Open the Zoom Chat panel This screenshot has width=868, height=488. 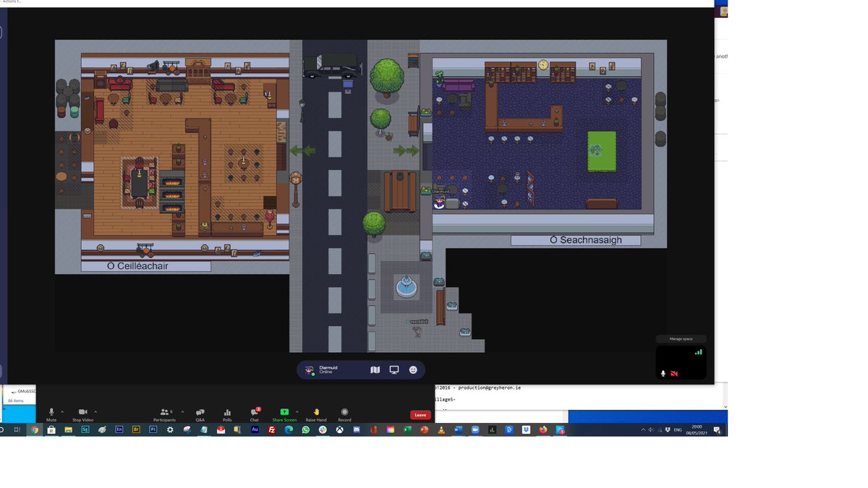tap(255, 414)
